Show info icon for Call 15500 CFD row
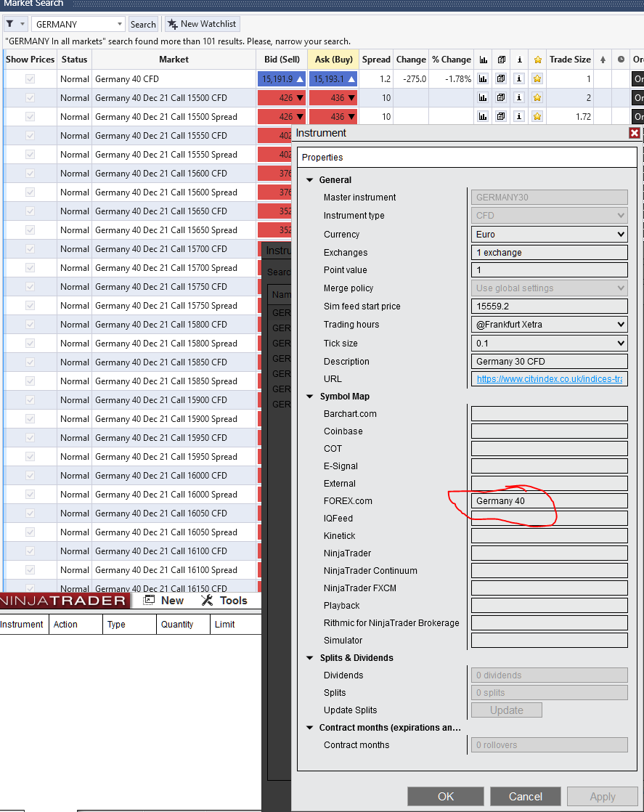The height and width of the screenshot is (812, 644). point(518,97)
